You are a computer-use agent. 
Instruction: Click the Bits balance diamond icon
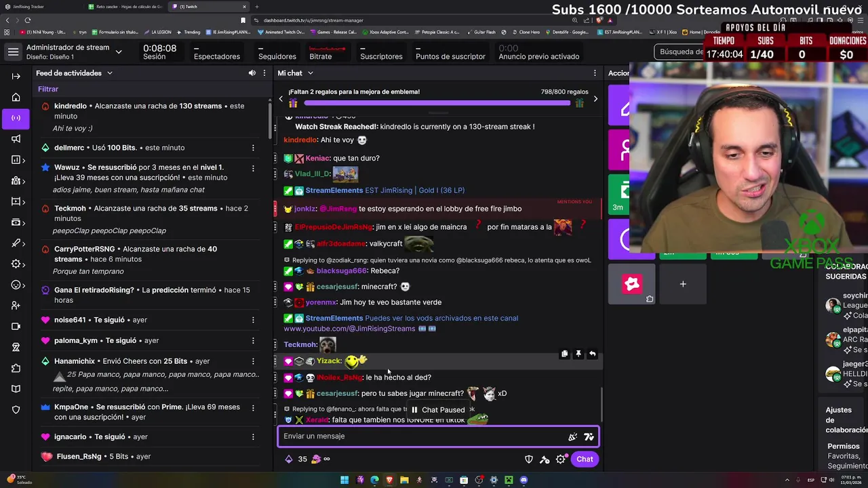[289, 459]
